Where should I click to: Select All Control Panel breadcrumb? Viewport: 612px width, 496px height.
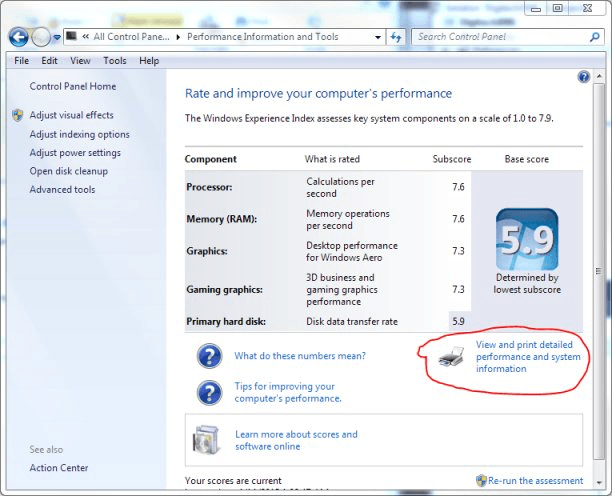point(132,37)
